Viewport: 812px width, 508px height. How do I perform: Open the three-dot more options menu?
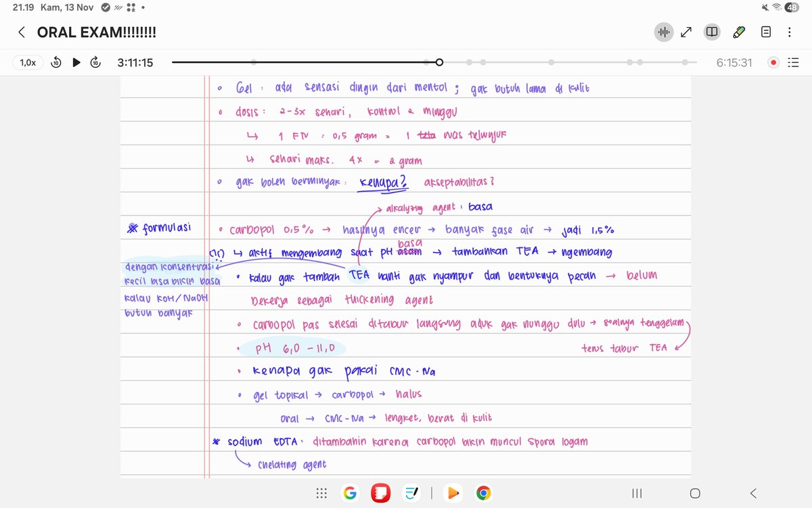pyautogui.click(x=790, y=32)
